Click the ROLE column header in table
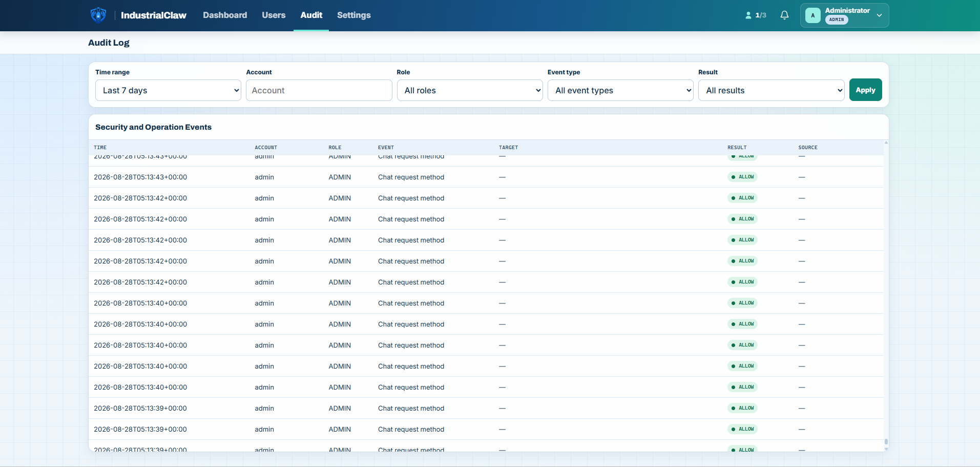The width and height of the screenshot is (980, 467). [x=335, y=148]
